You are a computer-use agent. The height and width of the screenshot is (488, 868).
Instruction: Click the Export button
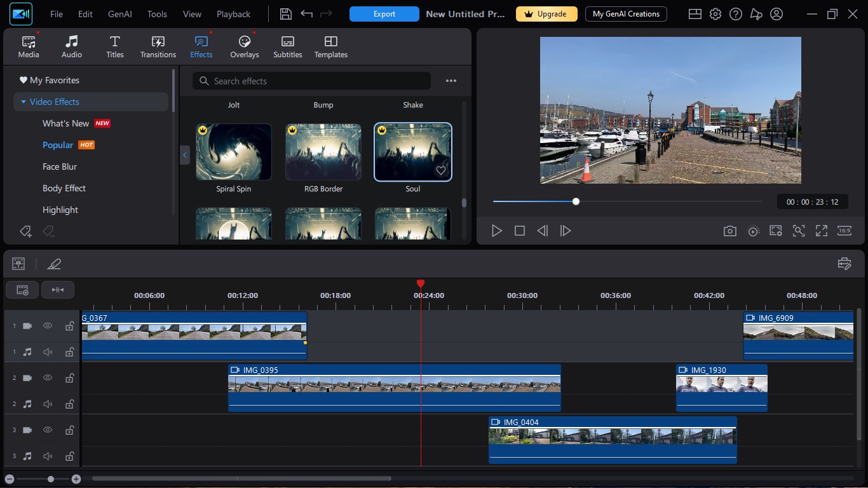point(384,14)
